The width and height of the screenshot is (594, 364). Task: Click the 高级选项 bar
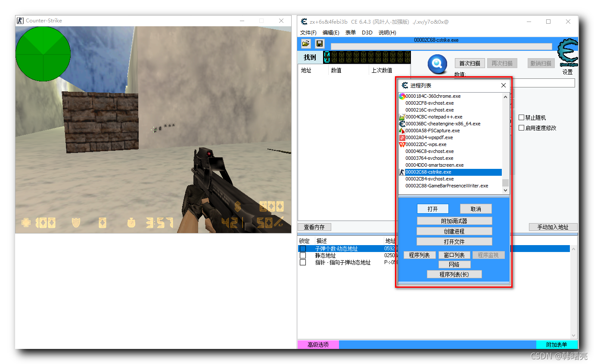[x=318, y=345]
